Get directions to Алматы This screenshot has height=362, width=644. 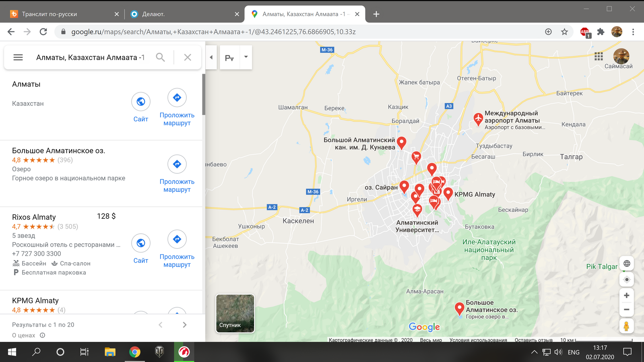click(x=177, y=98)
